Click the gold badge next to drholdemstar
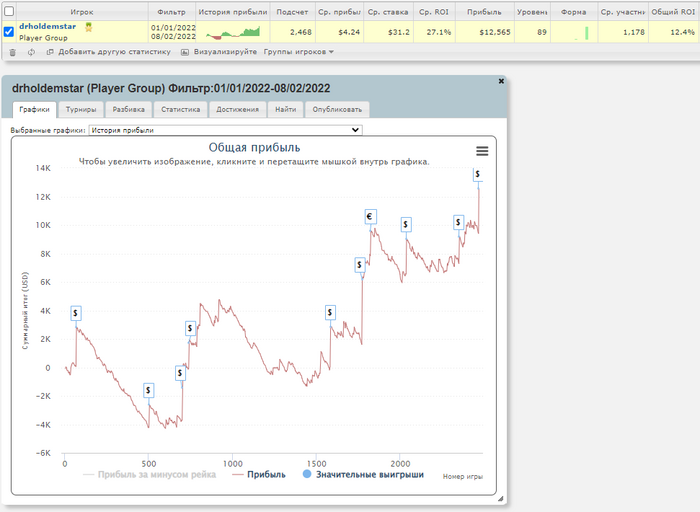Viewport: 700px width, 512px height. [89, 27]
